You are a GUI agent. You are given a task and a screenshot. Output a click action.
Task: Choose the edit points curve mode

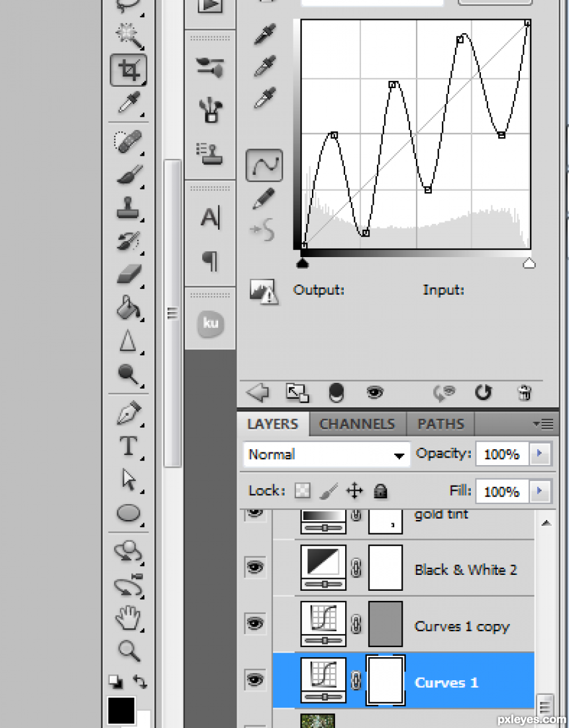pos(264,165)
